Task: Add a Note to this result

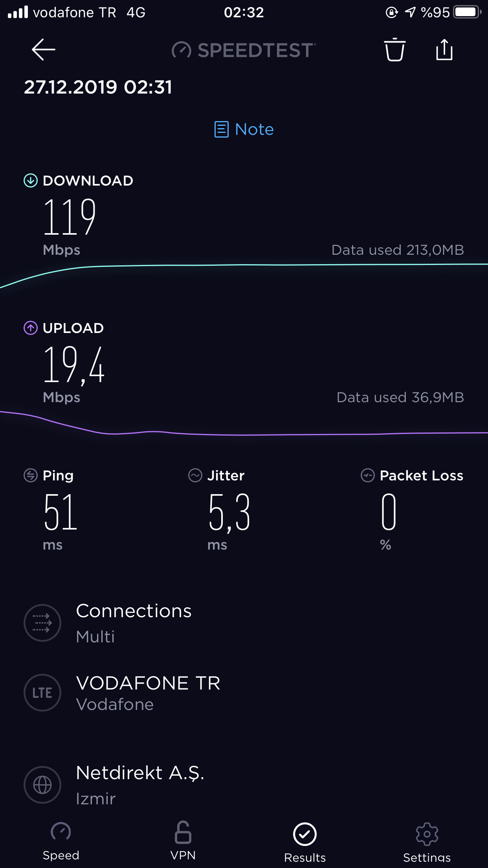Action: [244, 129]
